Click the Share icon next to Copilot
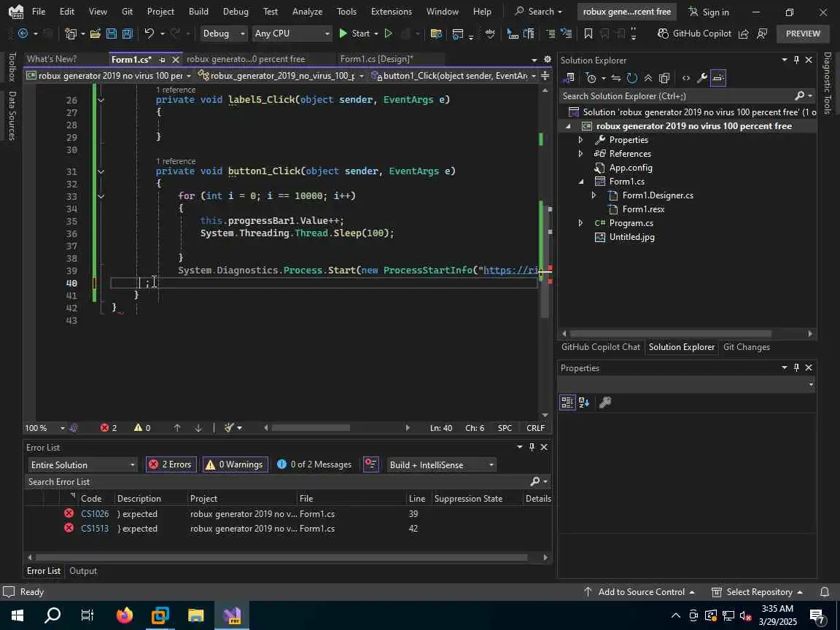 [744, 34]
